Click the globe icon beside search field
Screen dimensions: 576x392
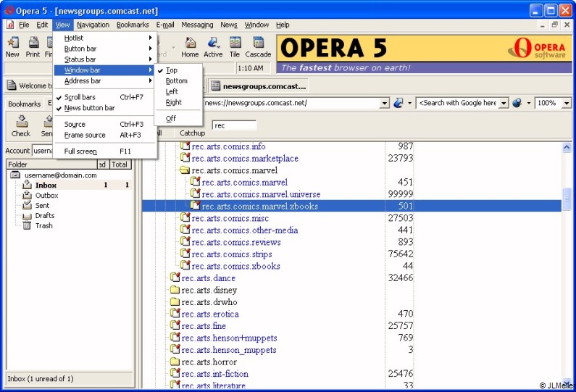coord(517,103)
